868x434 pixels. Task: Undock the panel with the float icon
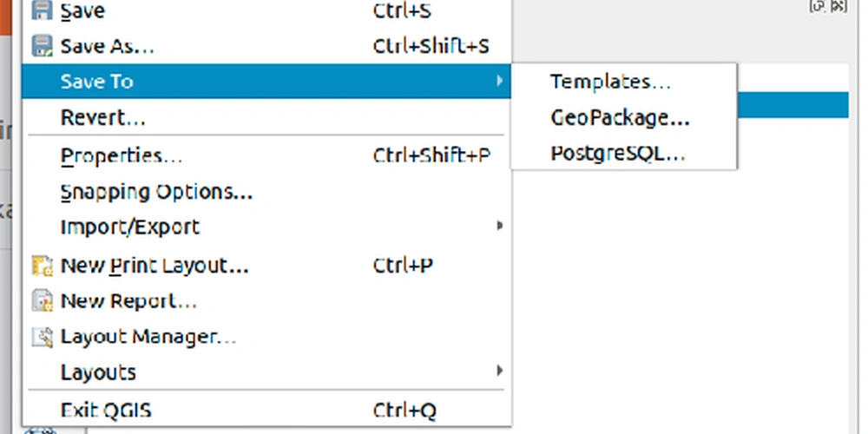[817, 5]
